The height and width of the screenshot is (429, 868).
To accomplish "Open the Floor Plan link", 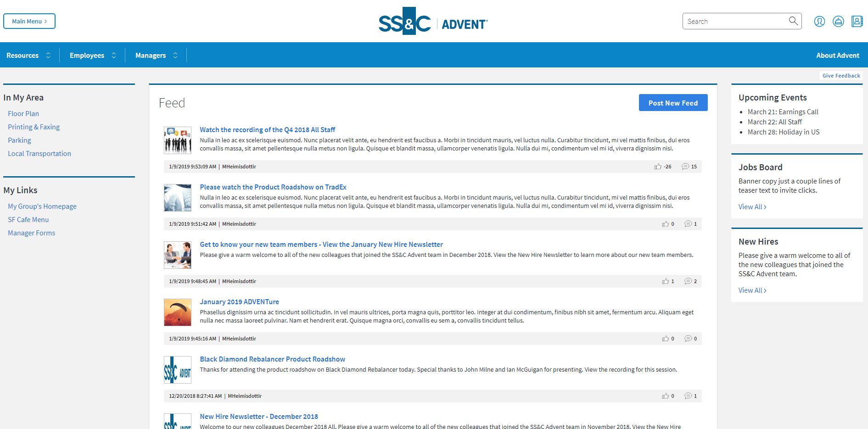I will (23, 114).
